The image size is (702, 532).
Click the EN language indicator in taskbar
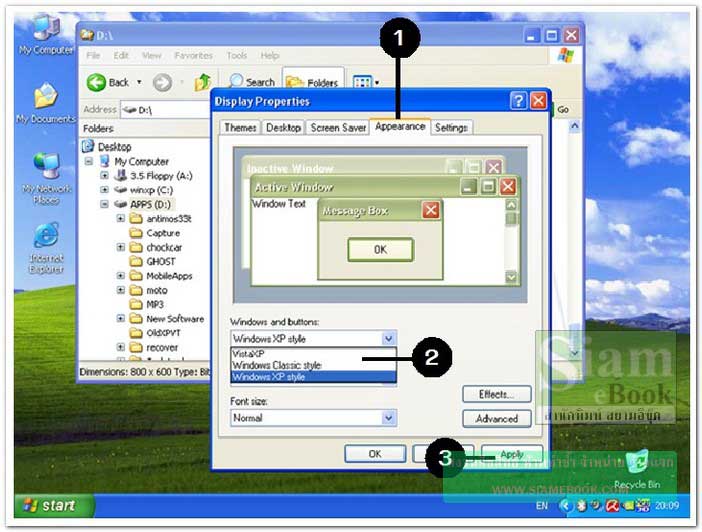tap(542, 506)
